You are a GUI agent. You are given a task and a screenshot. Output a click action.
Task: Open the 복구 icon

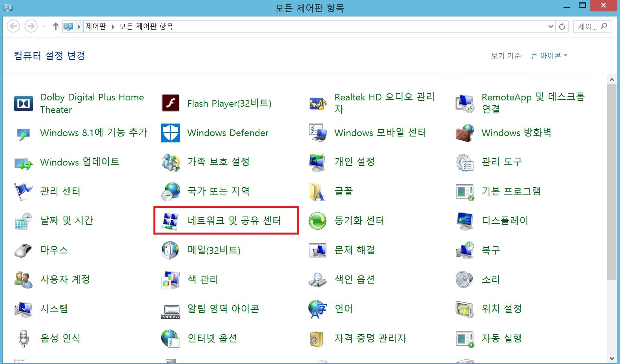(465, 250)
